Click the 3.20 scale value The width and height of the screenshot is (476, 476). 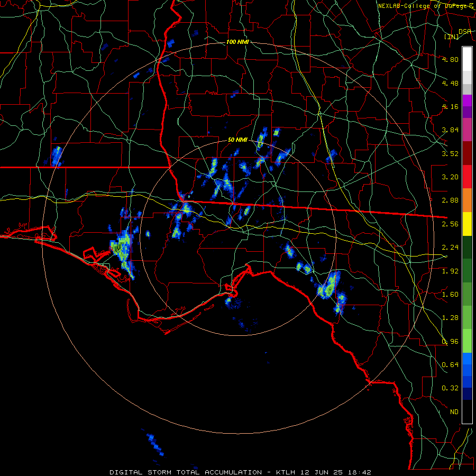point(450,177)
